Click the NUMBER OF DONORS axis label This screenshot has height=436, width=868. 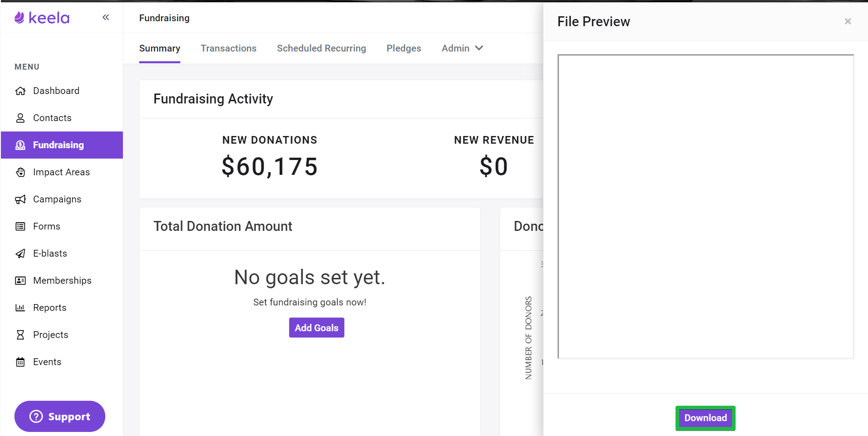point(528,338)
